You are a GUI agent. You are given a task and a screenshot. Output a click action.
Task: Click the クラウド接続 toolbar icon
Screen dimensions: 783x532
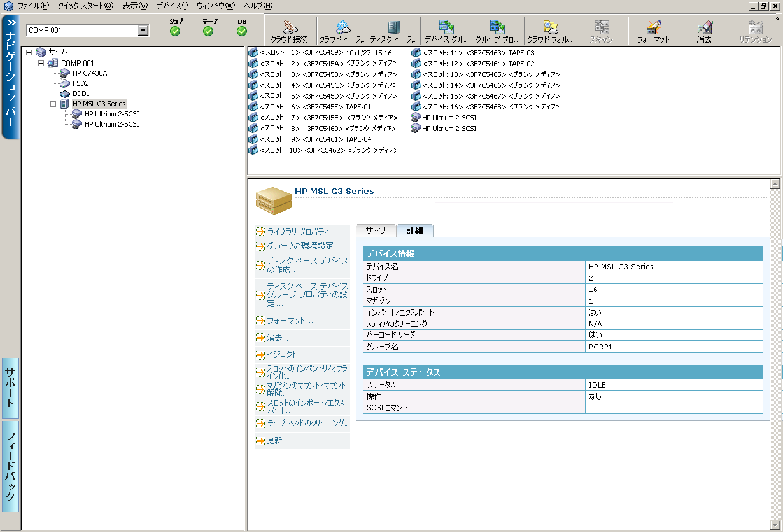click(x=289, y=27)
